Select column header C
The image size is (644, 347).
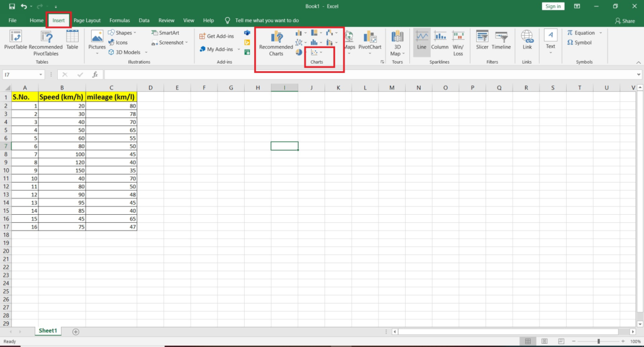click(x=111, y=88)
